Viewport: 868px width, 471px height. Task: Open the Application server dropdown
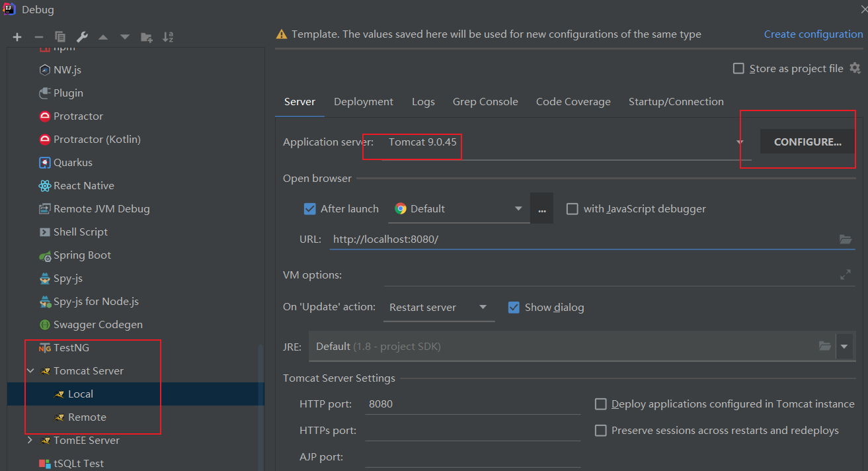[740, 142]
